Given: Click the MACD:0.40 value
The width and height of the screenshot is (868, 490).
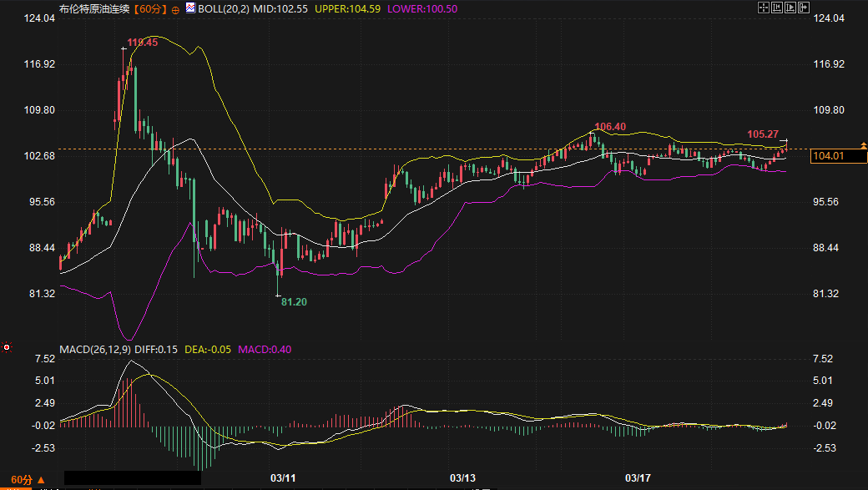Looking at the screenshot, I should click(265, 350).
